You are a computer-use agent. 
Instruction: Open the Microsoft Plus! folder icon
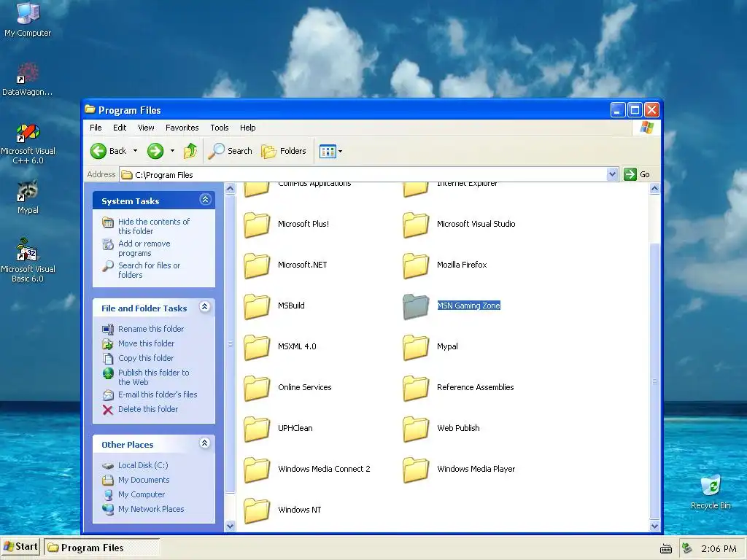point(257,225)
